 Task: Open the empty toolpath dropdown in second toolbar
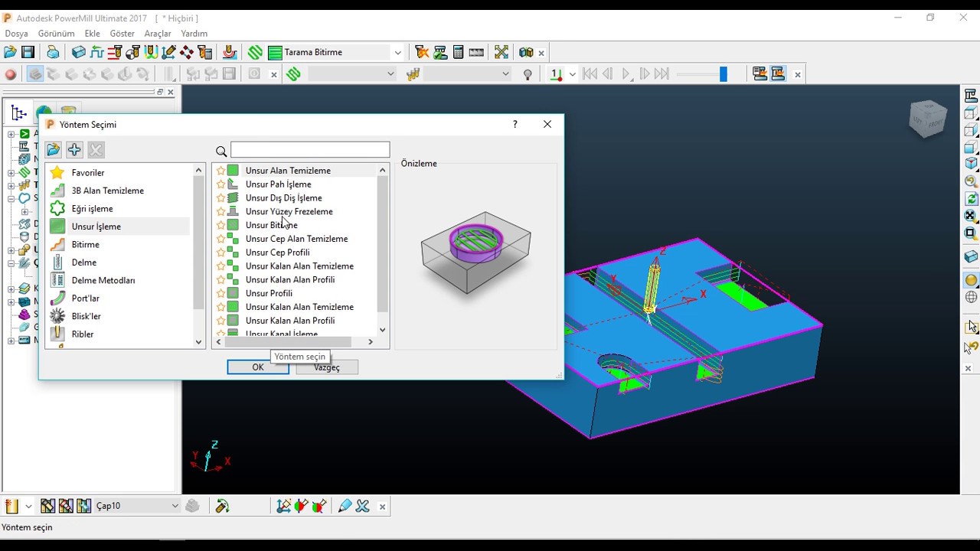click(390, 74)
